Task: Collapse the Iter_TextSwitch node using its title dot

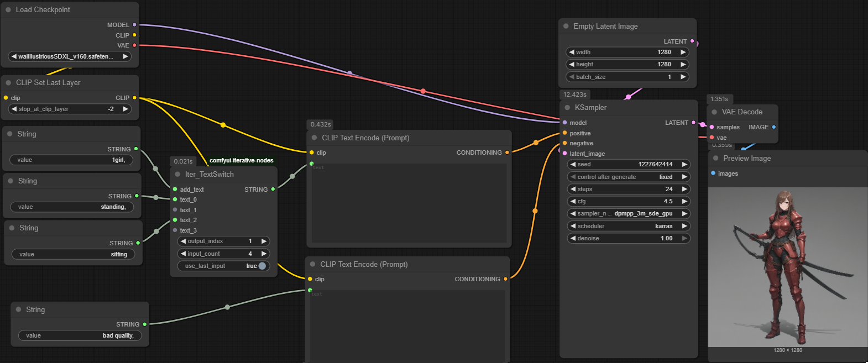Action: [x=177, y=175]
